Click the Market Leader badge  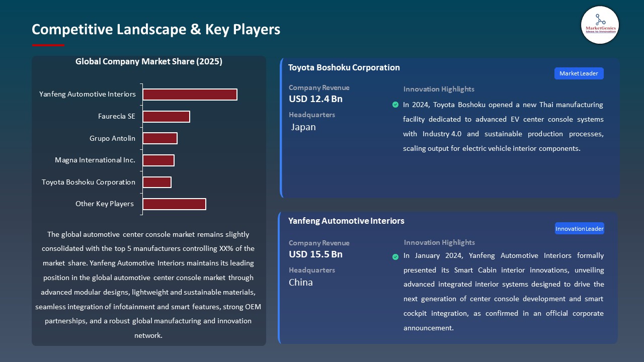click(x=579, y=73)
